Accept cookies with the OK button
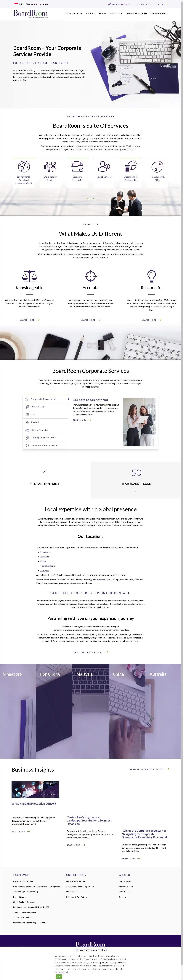183x980 pixels. [x=59, y=977]
